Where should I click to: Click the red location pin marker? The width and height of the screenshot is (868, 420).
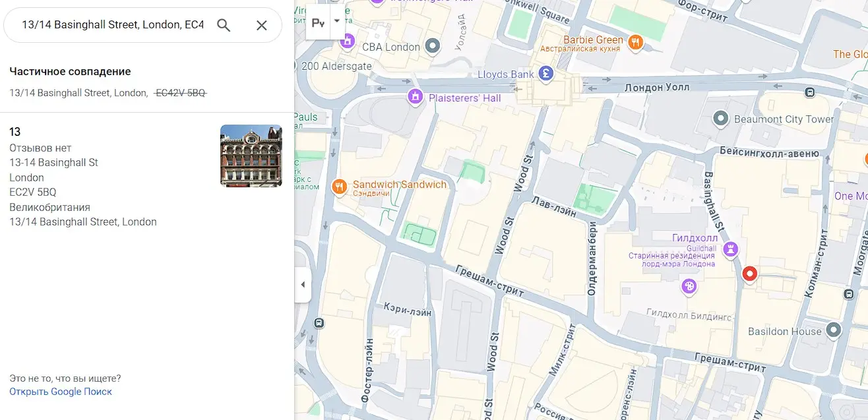click(x=749, y=273)
